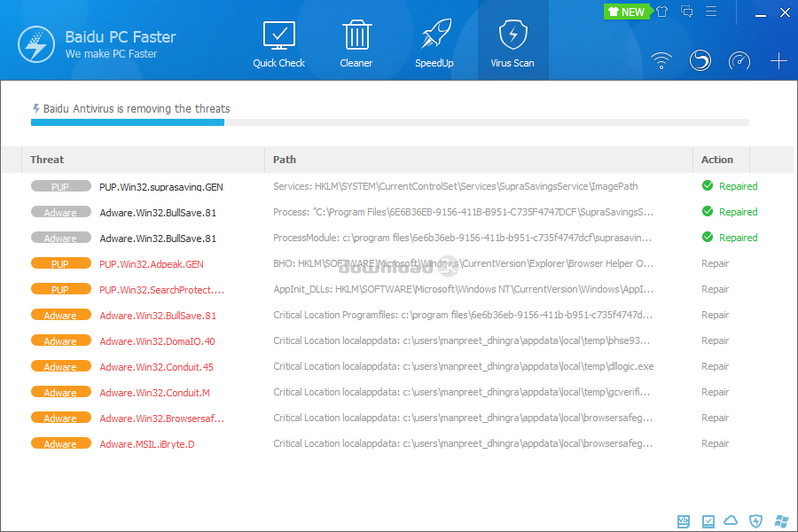This screenshot has height=532, width=798.
Task: Repair the dllogic.exe Conduit.45 entry
Action: point(715,366)
